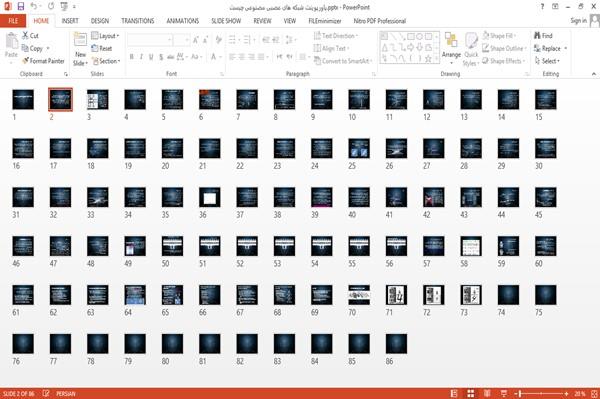The height and width of the screenshot is (399, 600).
Task: Switch to Reading view in status bar
Action: tap(487, 393)
